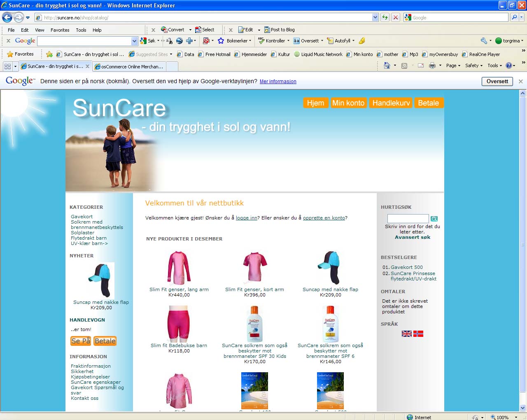Image resolution: width=527 pixels, height=420 pixels.
Task: Stop loading with the red X icon
Action: [x=396, y=17]
